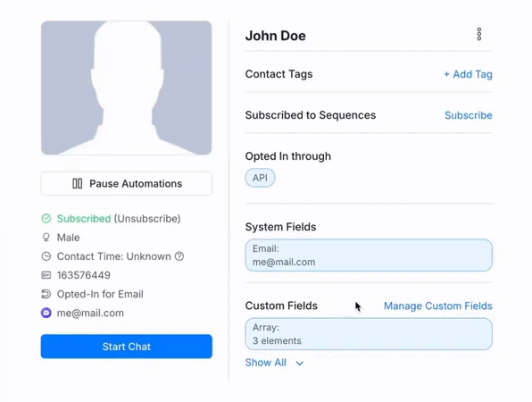The image size is (532, 402).
Task: Click the ID card icon near 163576449
Action: pos(46,275)
